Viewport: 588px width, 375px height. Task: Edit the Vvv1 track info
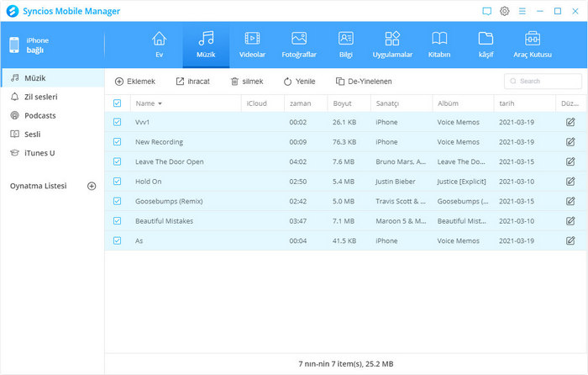pos(570,122)
